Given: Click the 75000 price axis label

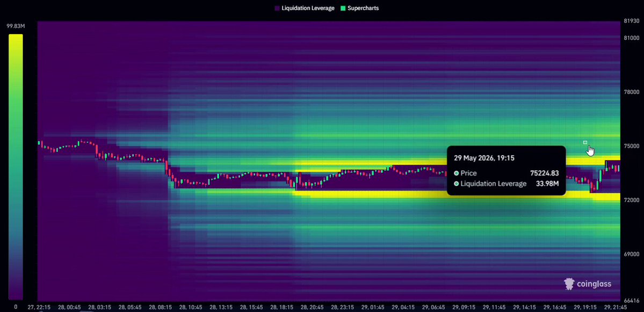Looking at the screenshot, I should tap(631, 146).
